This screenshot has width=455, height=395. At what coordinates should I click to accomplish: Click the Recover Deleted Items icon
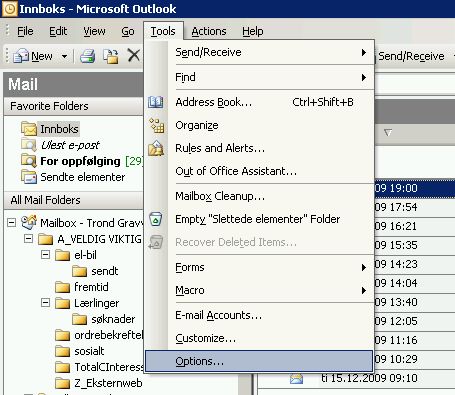coord(156,242)
